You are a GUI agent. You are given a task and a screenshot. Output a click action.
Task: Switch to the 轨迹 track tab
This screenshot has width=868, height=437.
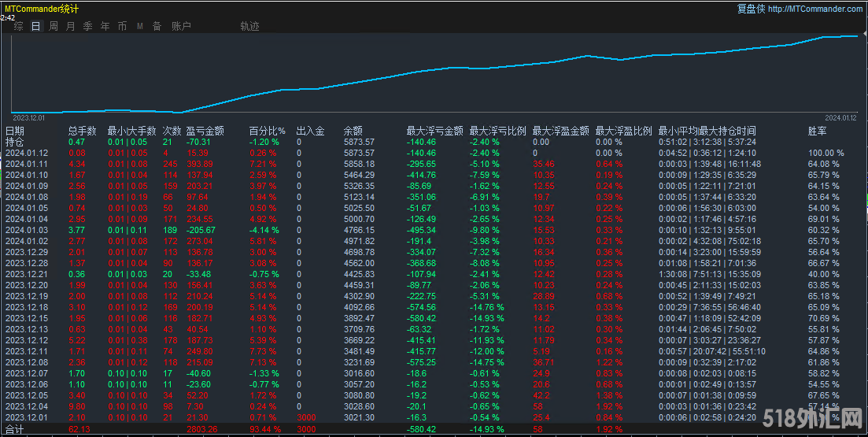point(249,26)
